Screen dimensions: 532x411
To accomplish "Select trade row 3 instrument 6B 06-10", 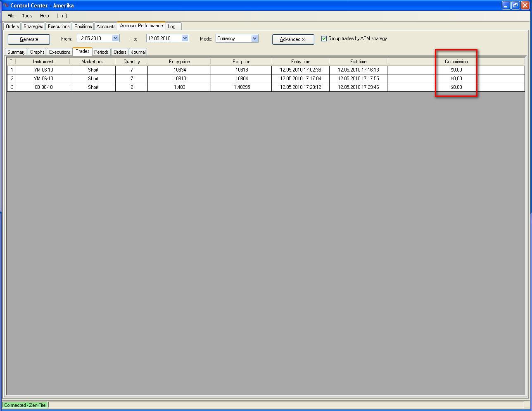I will click(x=43, y=87).
